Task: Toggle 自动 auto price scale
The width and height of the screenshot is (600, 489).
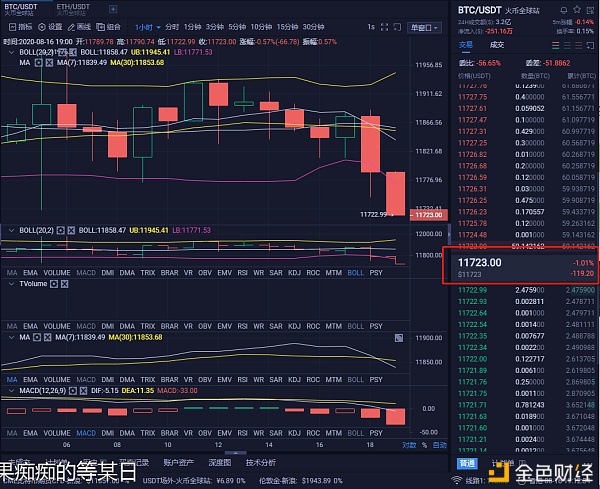Action: coord(439,445)
